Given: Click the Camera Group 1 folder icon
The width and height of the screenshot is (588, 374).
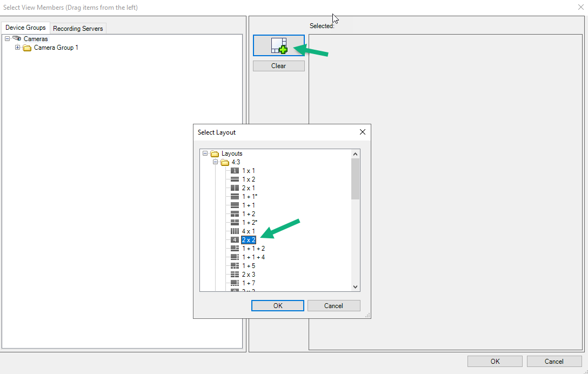Looking at the screenshot, I should pos(27,48).
